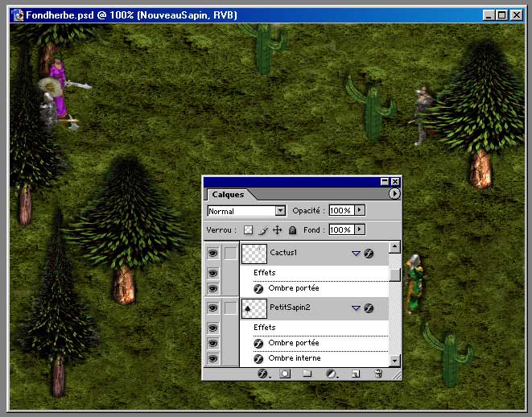Hide Cactus1 Ombre portée effect
The height and width of the screenshot is (417, 532).
pos(212,288)
